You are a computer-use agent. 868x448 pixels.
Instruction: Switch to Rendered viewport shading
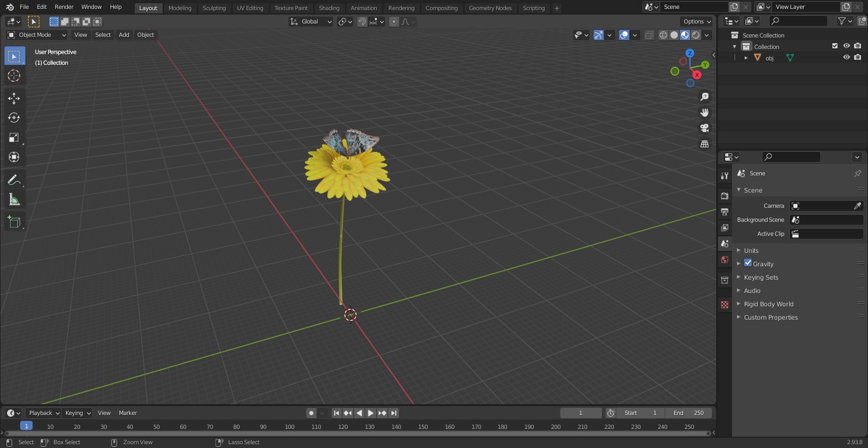pos(696,35)
